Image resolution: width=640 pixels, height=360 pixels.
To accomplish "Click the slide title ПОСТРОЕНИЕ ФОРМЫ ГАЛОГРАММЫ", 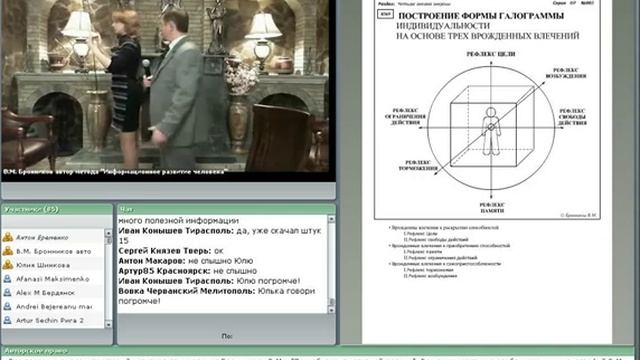I will (x=481, y=16).
